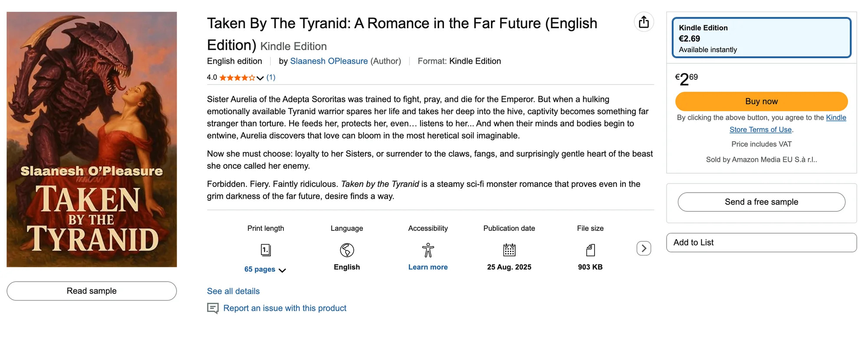The height and width of the screenshot is (338, 868).
Task: Click the language globe icon
Action: (x=346, y=250)
